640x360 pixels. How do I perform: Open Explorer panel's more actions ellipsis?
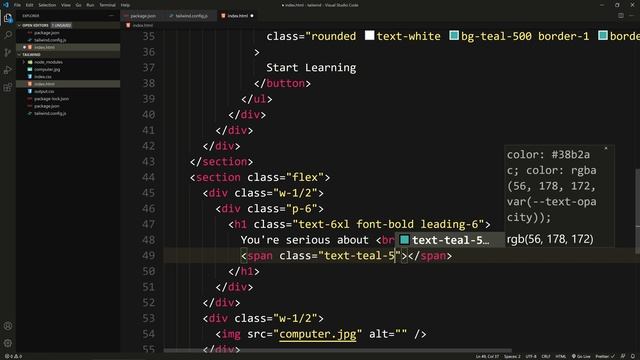(111, 16)
